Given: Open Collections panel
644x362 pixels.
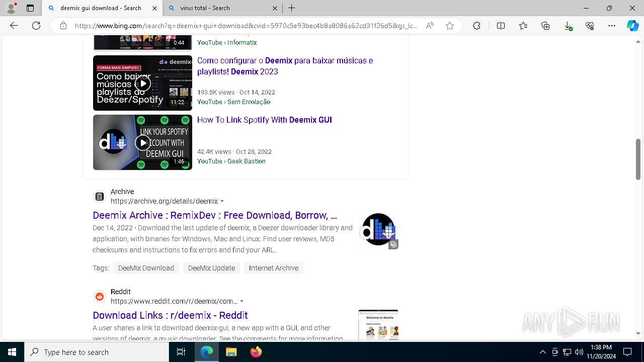Looking at the screenshot, I should pos(545,26).
